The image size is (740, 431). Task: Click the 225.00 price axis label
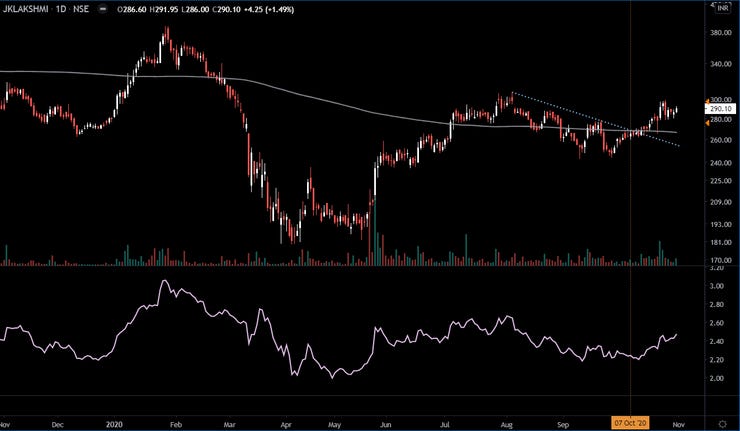click(722, 181)
